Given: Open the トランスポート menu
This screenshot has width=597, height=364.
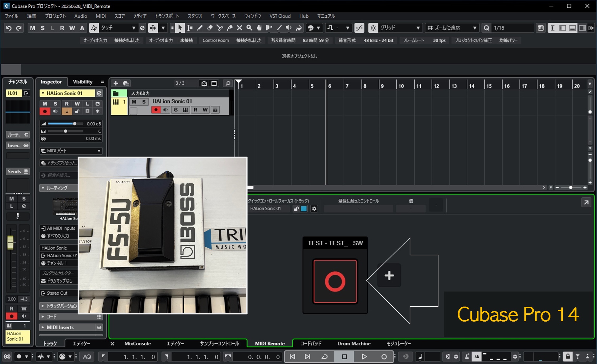Looking at the screenshot, I should [167, 16].
